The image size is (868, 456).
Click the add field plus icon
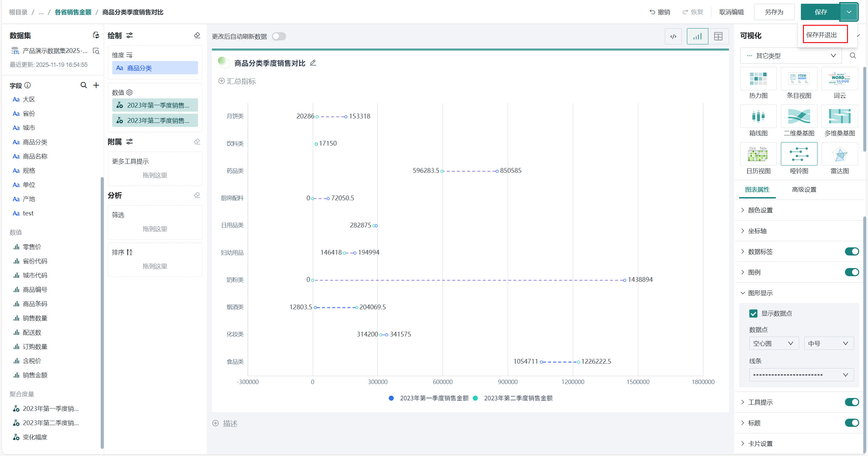tap(96, 85)
